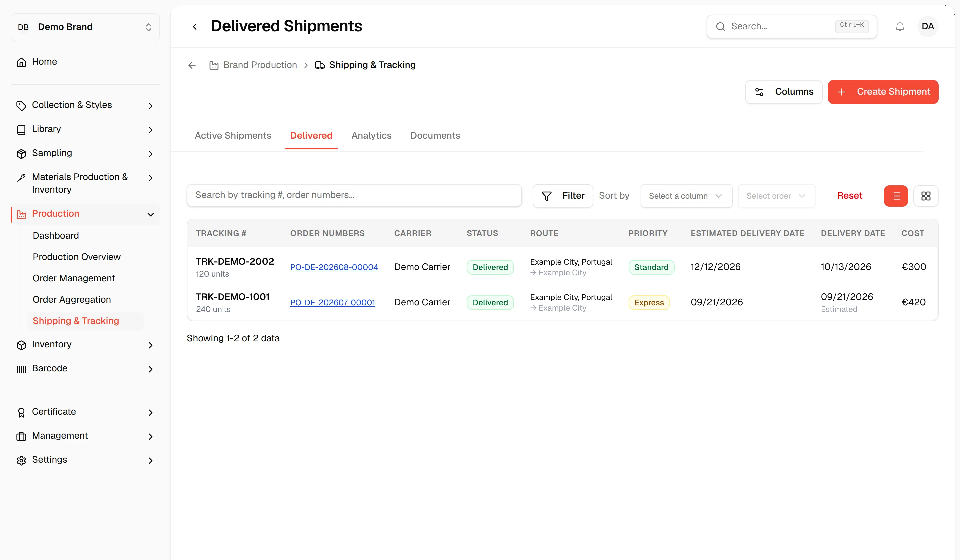This screenshot has height=560, width=960.
Task: Click tracking number TRK-DEMO-1001
Action: tap(232, 297)
